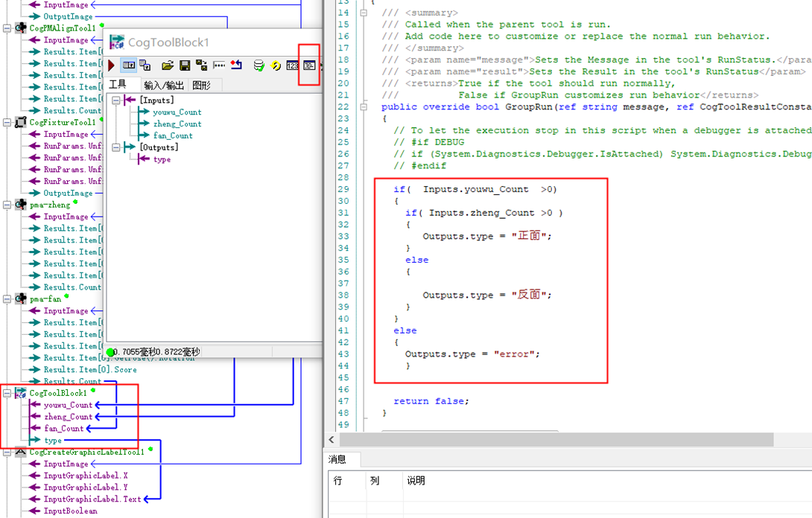
Task: Run the CogToolBlock1 tool with the red play icon
Action: coord(111,65)
